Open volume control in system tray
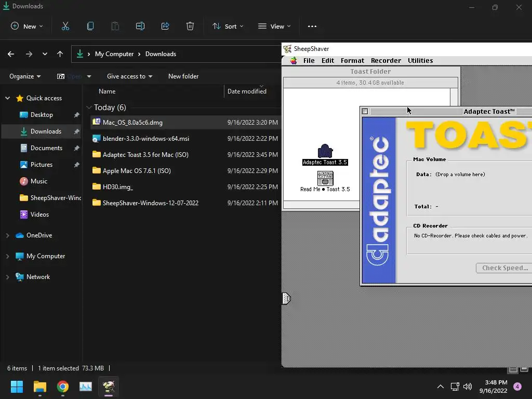Viewport: 532px width, 399px height. tap(468, 387)
